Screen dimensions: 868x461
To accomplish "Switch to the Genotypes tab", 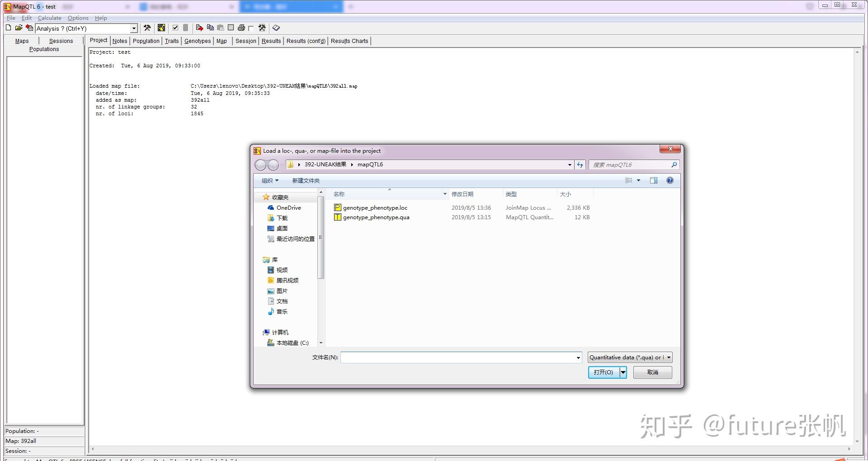I will click(x=198, y=41).
